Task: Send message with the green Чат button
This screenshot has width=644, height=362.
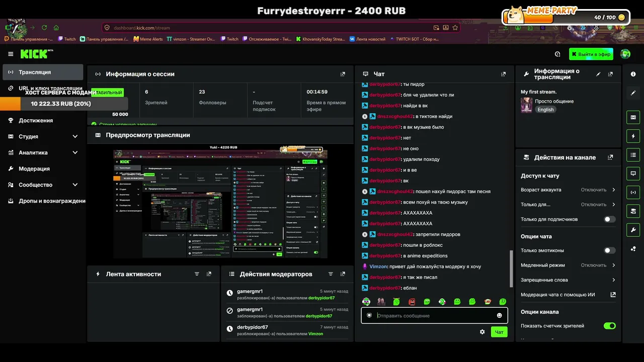Action: tap(499, 332)
